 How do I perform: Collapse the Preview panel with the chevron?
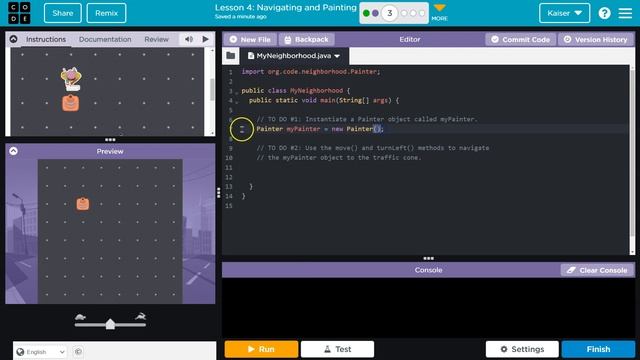point(13,151)
